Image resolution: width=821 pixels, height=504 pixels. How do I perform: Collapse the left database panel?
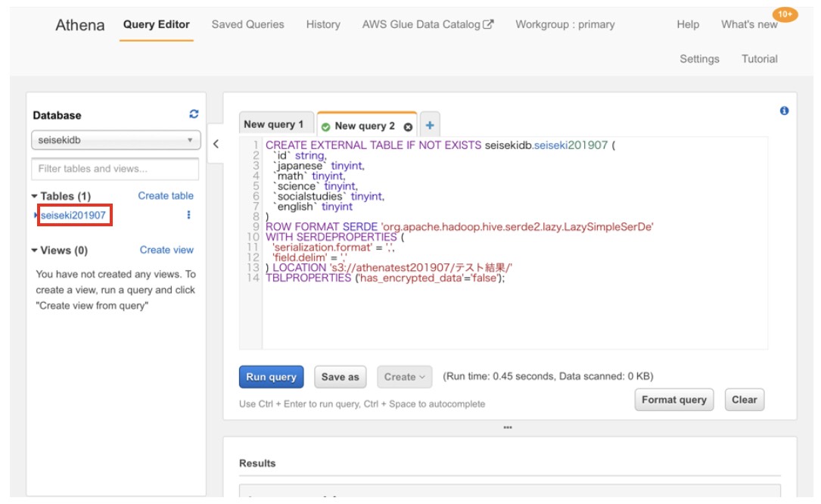click(x=216, y=144)
